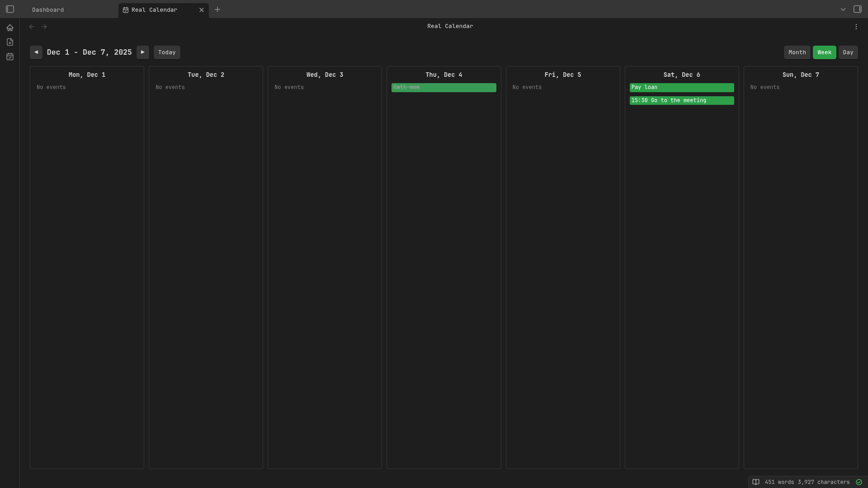Open the three-dot more options menu

tap(856, 27)
